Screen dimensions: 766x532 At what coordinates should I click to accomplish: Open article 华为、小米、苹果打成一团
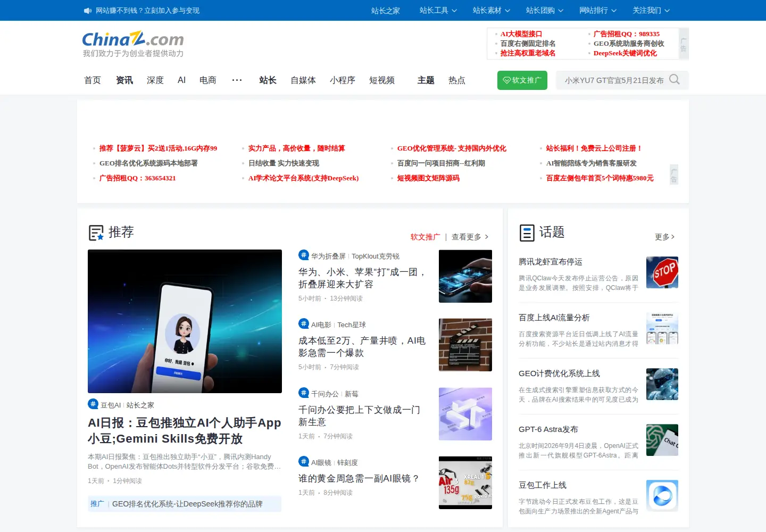click(363, 278)
